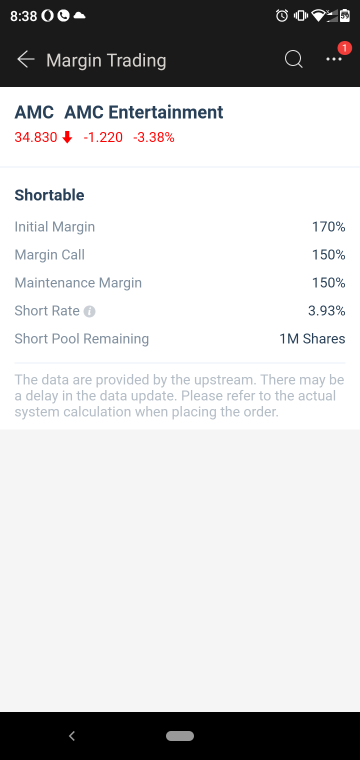
Task: Tap the Android back navigation chevron
Action: coord(72,736)
